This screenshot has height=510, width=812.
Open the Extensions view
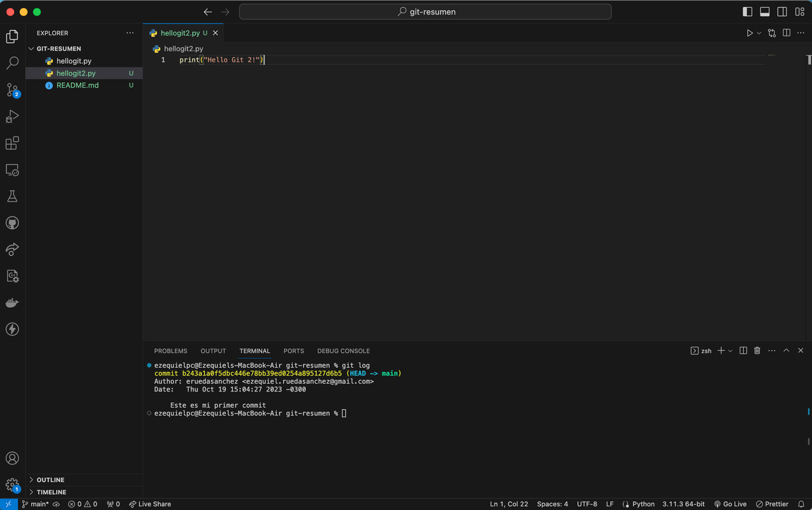pos(12,143)
